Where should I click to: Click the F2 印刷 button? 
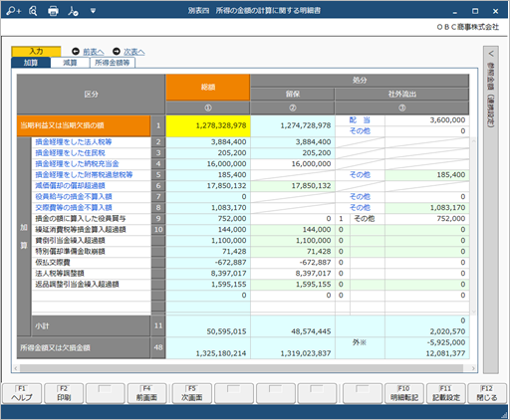(x=64, y=393)
